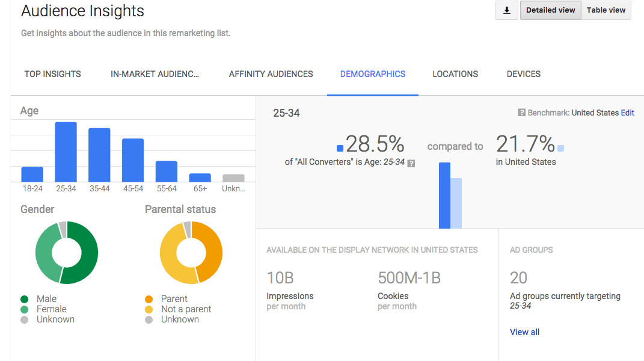Click View all under Ad Groups
This screenshot has height=361, width=644.
pos(524,332)
